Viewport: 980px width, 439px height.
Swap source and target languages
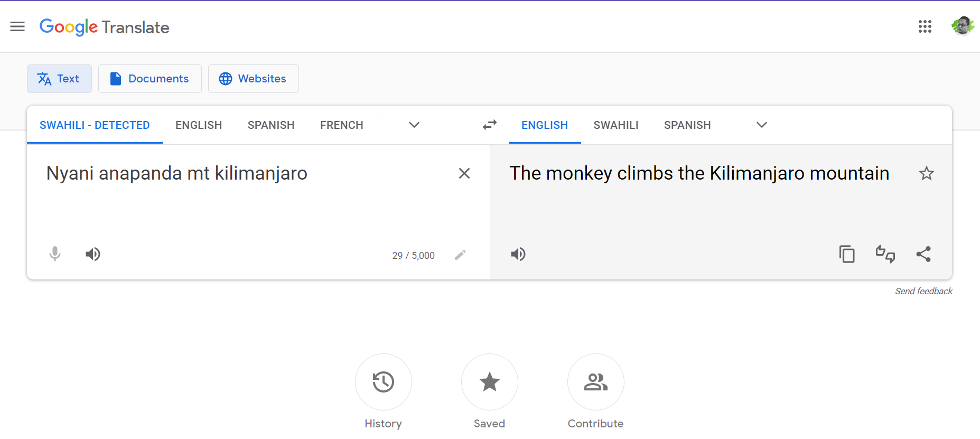tap(490, 125)
